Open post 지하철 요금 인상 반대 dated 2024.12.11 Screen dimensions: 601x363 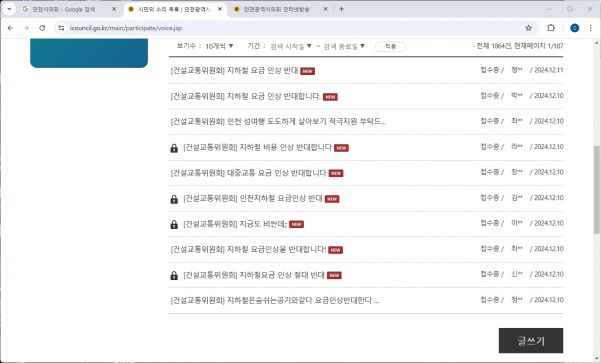click(x=234, y=71)
